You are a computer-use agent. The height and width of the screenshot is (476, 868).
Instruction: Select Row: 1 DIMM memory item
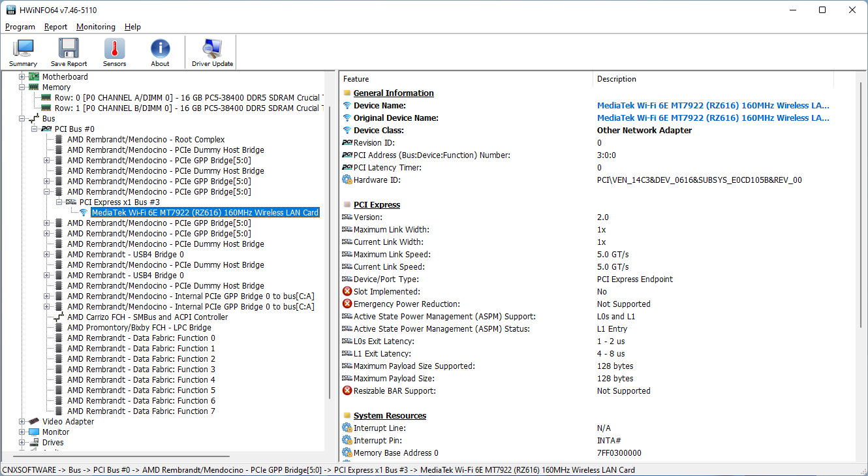tap(188, 108)
